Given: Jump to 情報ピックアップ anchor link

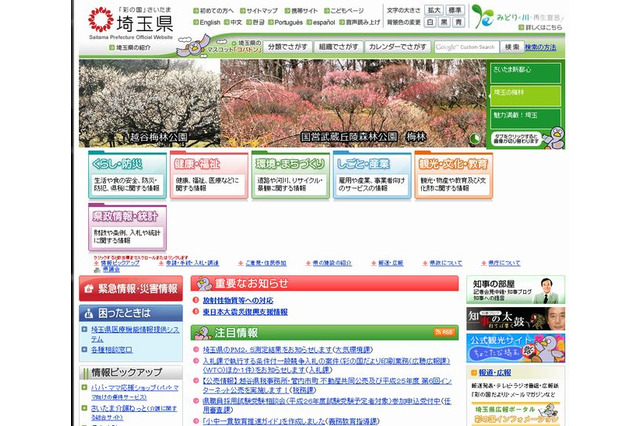Looking at the screenshot, I should pos(120,263).
